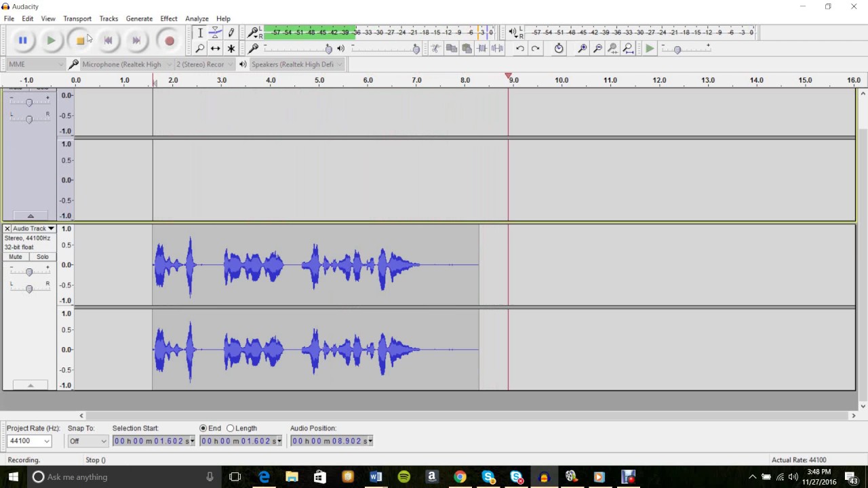Click the red Record button
Image resolution: width=868 pixels, height=488 pixels.
pos(170,41)
